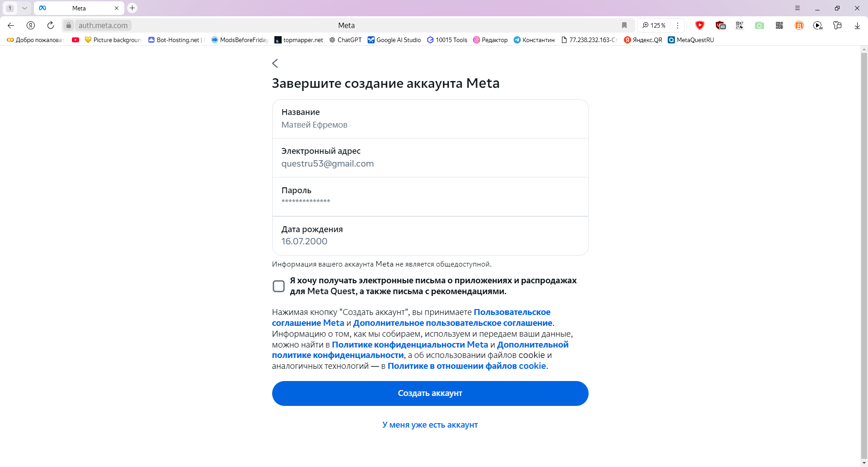
Task: Open Политике в отношении файлов cookie link
Action: [467, 366]
